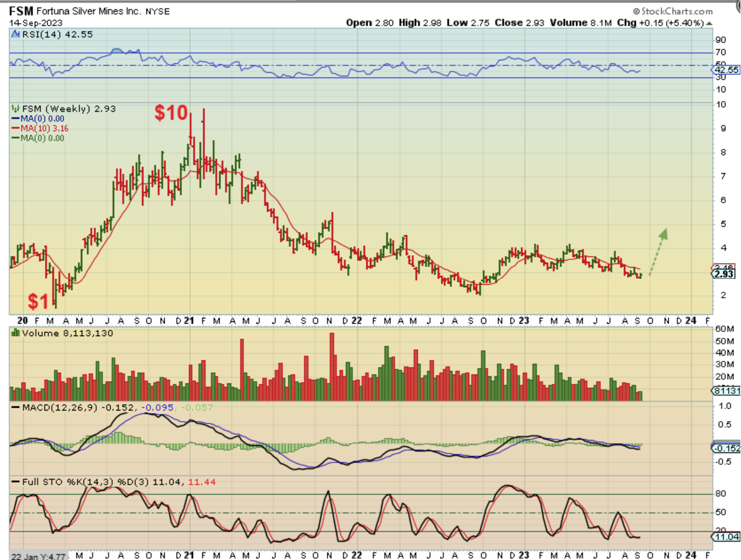Click the 11.04 stochastic value tag on right axis
Screen dimensions: 741x560
point(726,538)
